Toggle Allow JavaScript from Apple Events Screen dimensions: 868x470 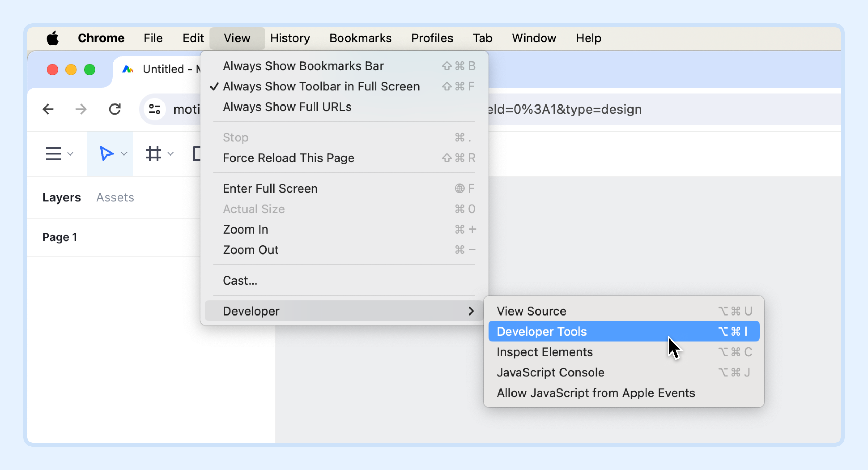point(624,393)
